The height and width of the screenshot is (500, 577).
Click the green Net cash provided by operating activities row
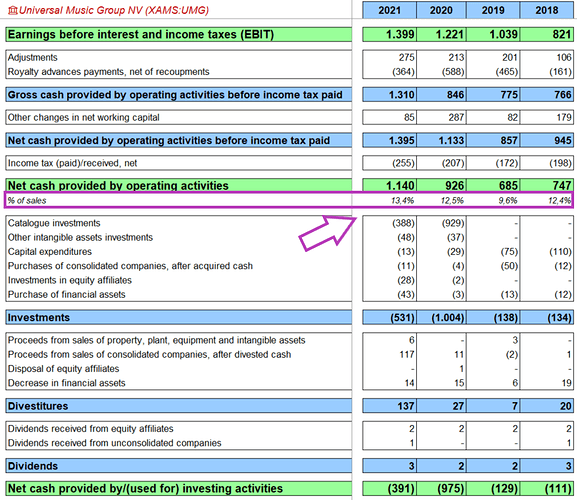pyautogui.click(x=178, y=185)
